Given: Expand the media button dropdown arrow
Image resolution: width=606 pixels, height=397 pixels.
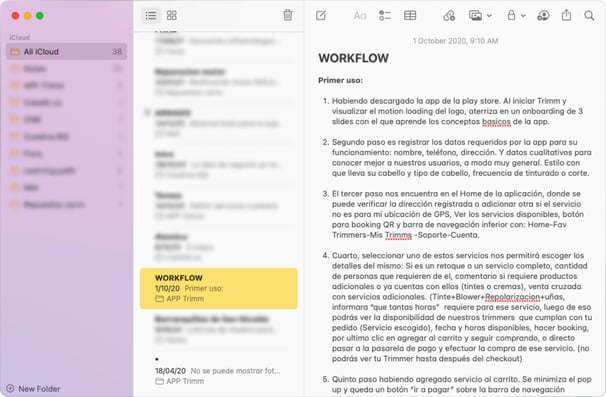Looking at the screenshot, I should (489, 16).
